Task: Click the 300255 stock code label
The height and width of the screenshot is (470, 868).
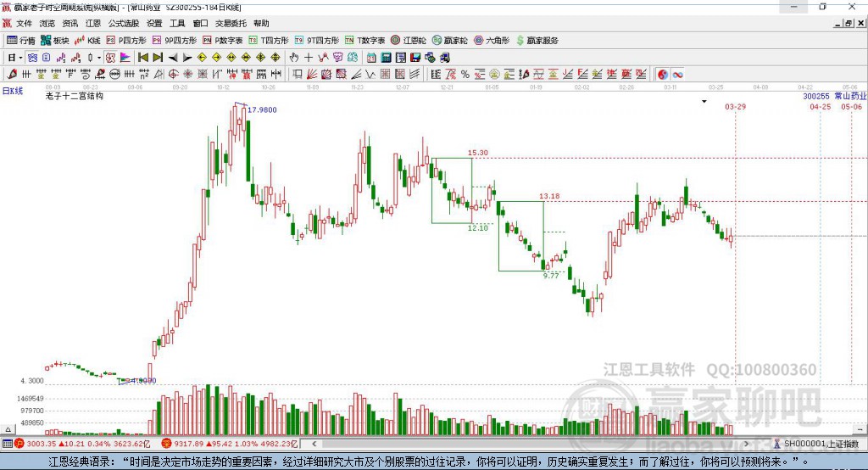Action: point(816,97)
